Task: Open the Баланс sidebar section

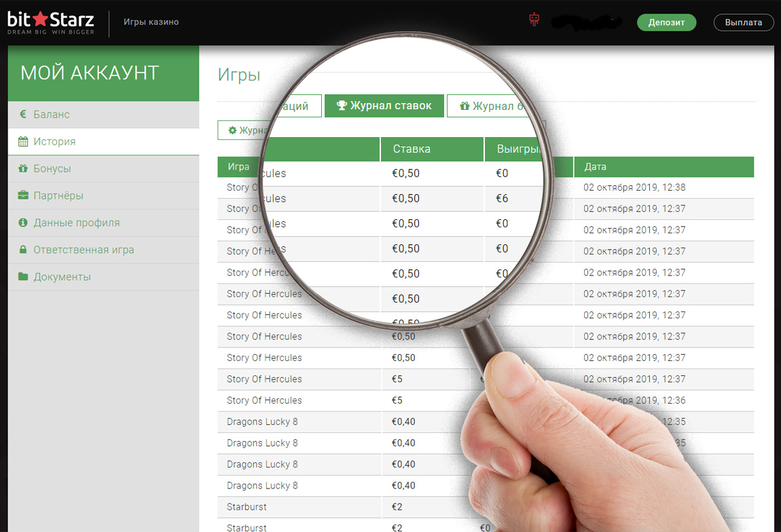Action: (x=52, y=115)
